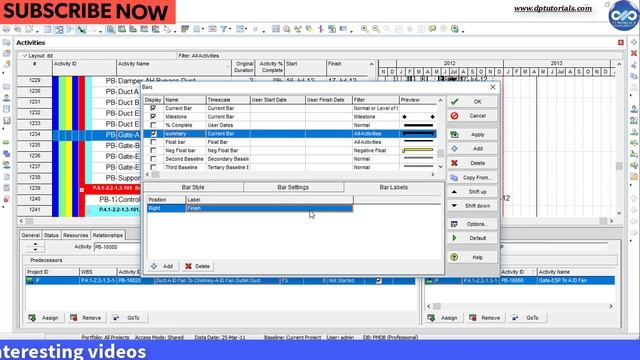Enable Display for Neg Float bar

153,151
